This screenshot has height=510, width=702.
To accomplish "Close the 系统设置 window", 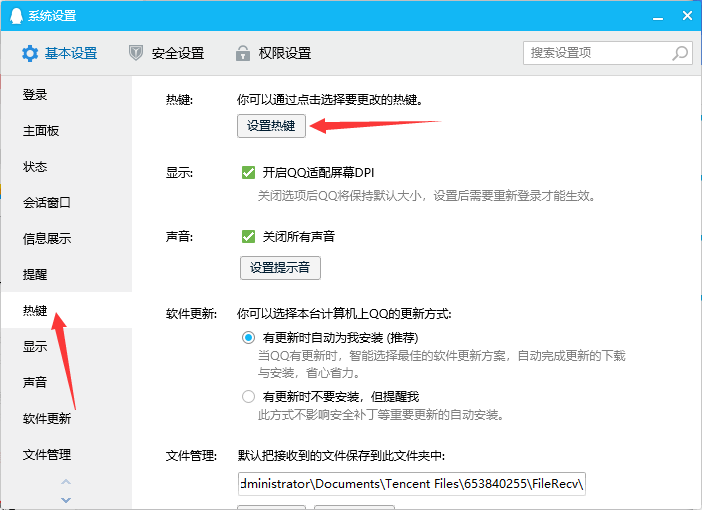I will [687, 16].
